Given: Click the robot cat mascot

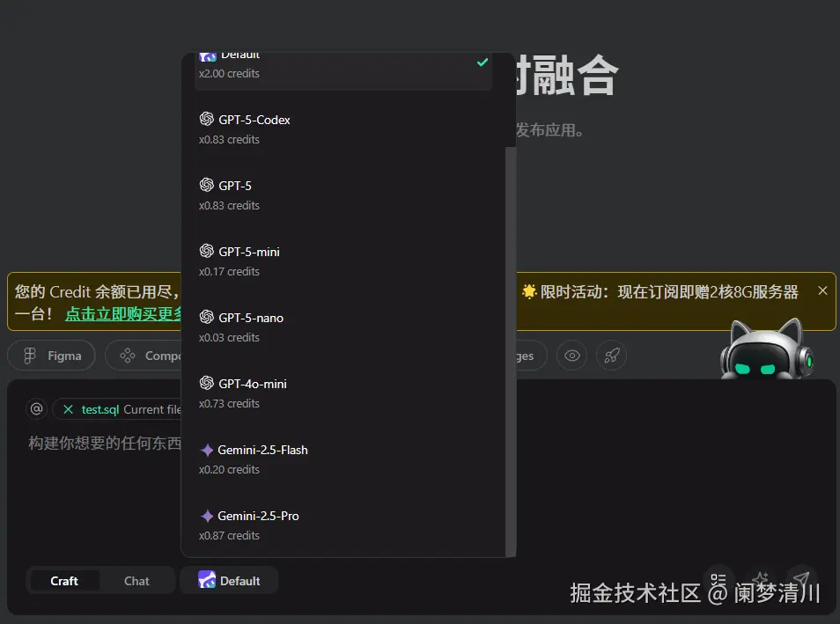Looking at the screenshot, I should tap(766, 349).
